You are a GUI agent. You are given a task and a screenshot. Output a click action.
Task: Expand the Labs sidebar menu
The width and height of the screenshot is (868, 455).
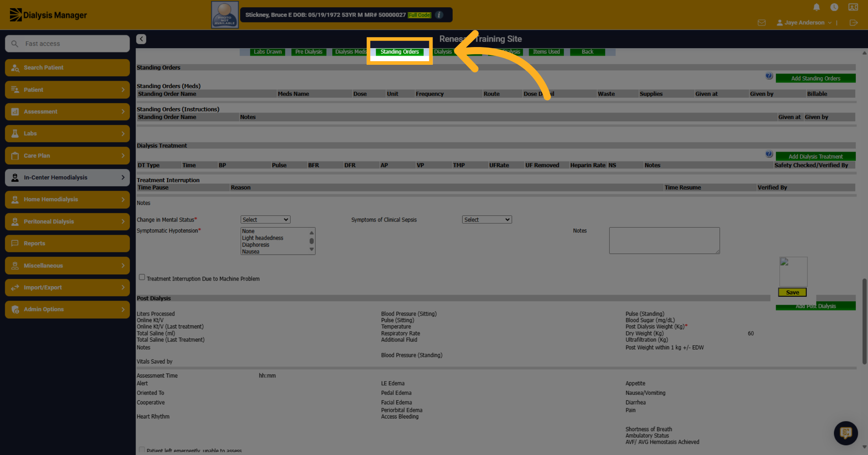tap(67, 134)
